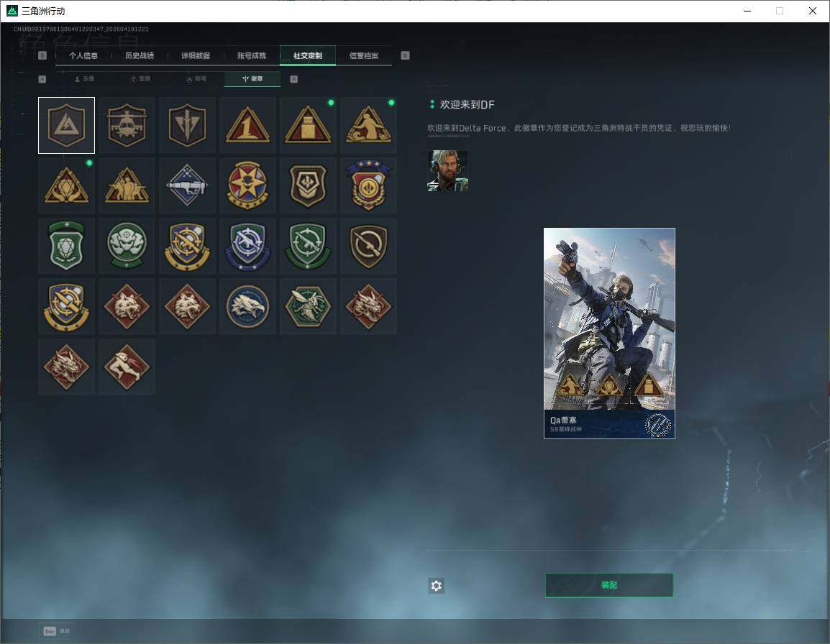Screen dimensions: 830x644
Task: Pick the red diamond running figure badge
Action: [x=127, y=367]
